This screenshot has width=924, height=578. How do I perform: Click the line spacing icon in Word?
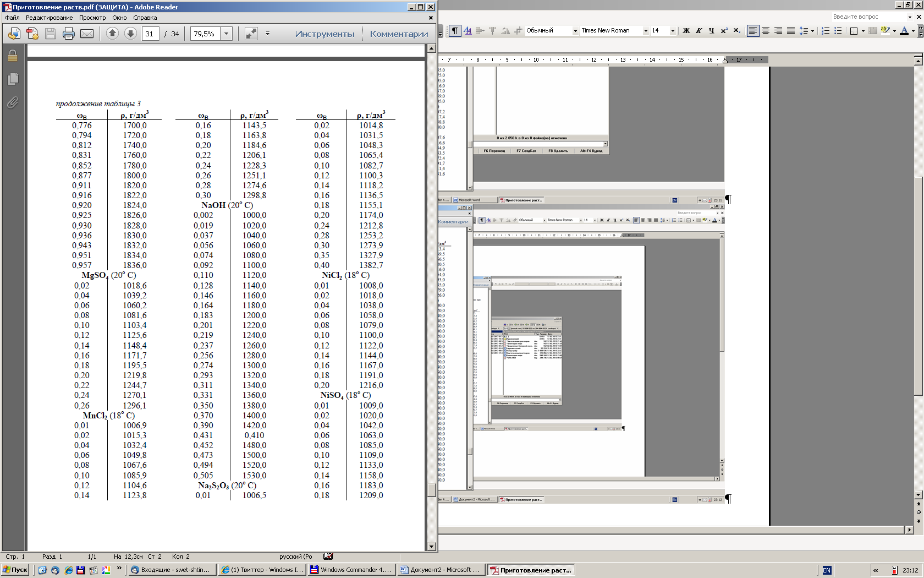coord(804,31)
